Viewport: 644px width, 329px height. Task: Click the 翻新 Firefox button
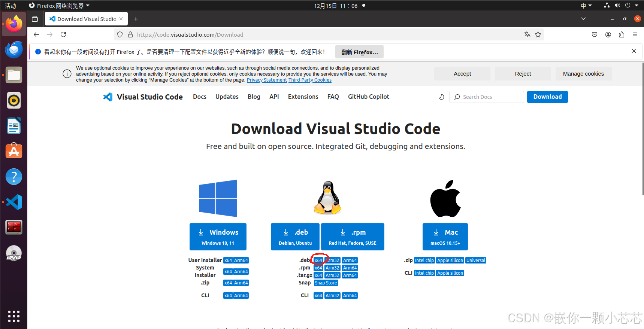359,52
